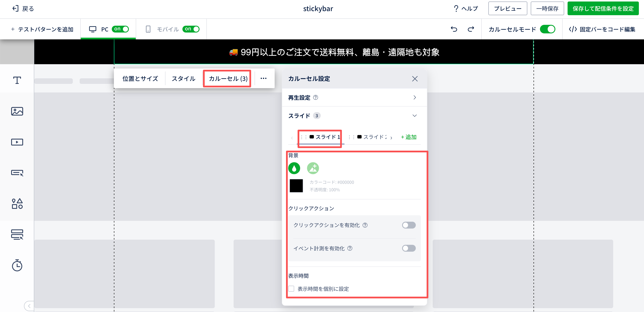Select the スライド 1 tab

(x=321, y=137)
